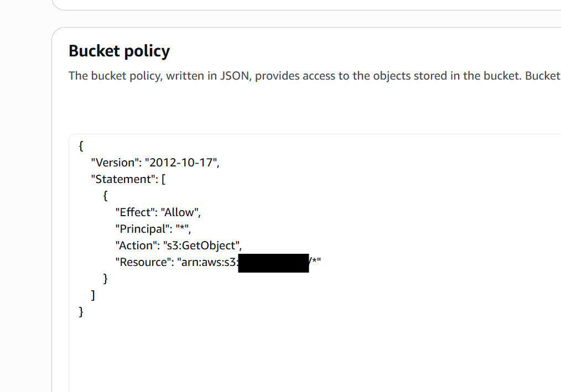Click the statement object's closing brace

[105, 279]
